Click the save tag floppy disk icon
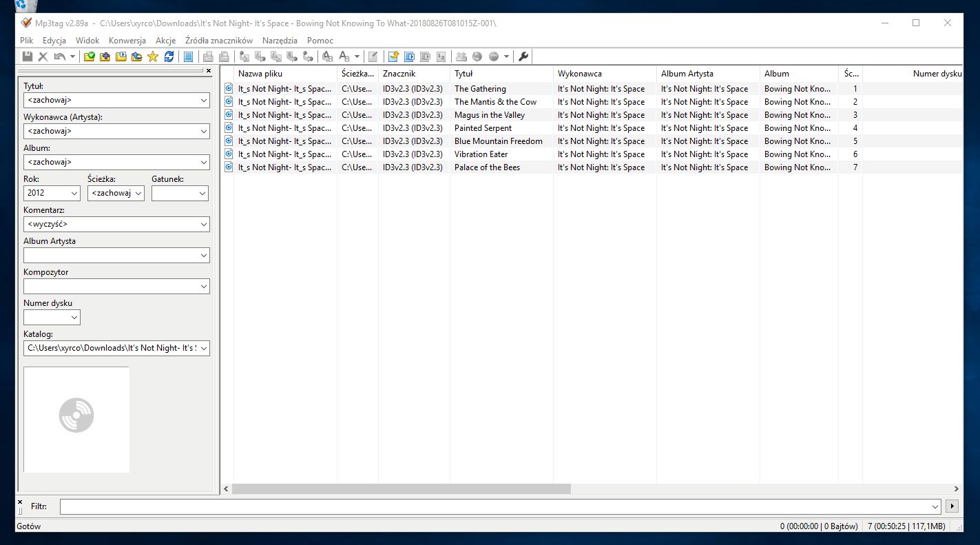Viewport: 980px width, 545px height. (28, 56)
